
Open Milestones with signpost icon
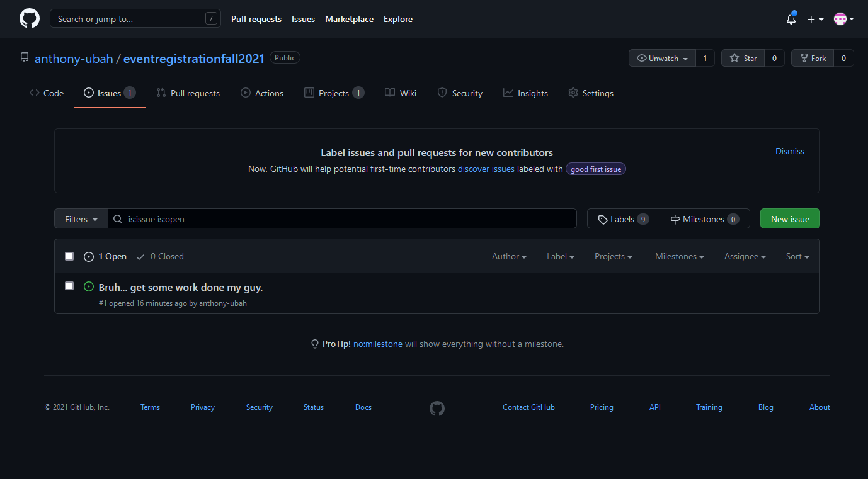point(704,219)
